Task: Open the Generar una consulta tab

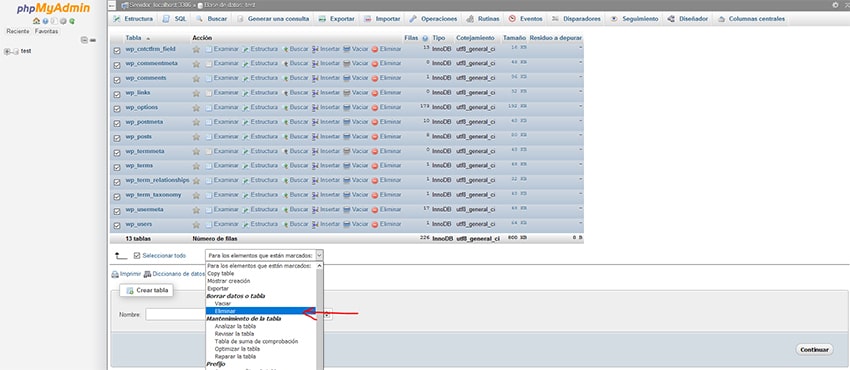Action: click(x=273, y=19)
